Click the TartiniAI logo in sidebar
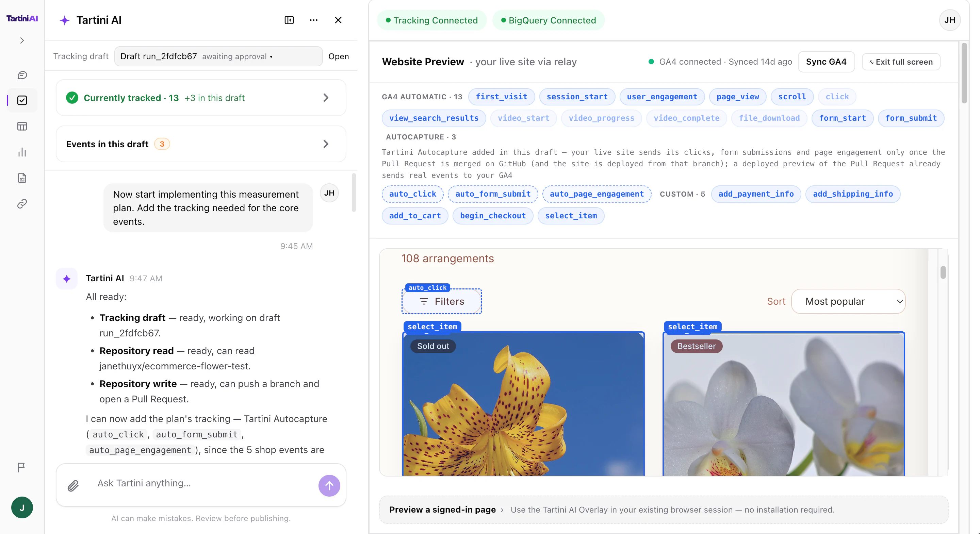The image size is (980, 534). point(22,18)
